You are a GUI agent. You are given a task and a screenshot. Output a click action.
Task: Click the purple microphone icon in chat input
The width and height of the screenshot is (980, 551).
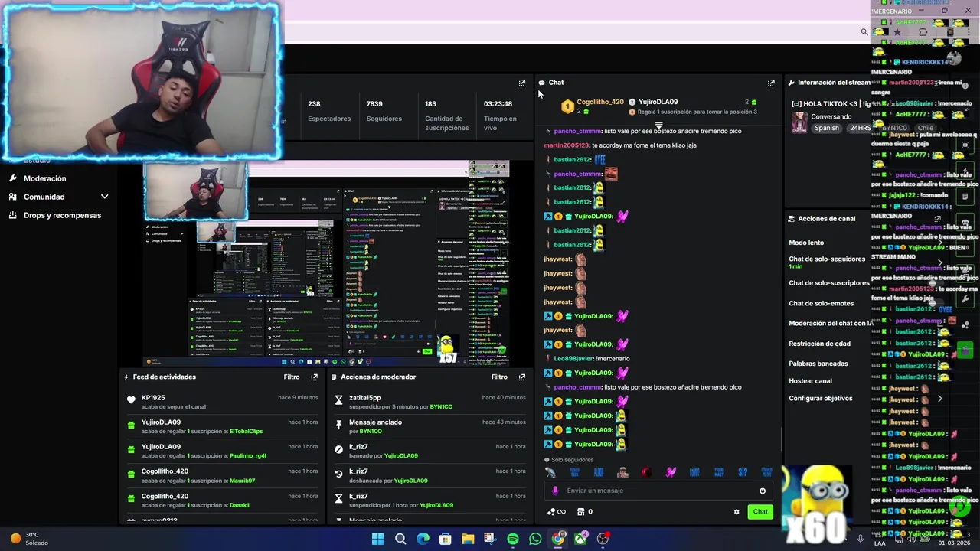tap(556, 491)
